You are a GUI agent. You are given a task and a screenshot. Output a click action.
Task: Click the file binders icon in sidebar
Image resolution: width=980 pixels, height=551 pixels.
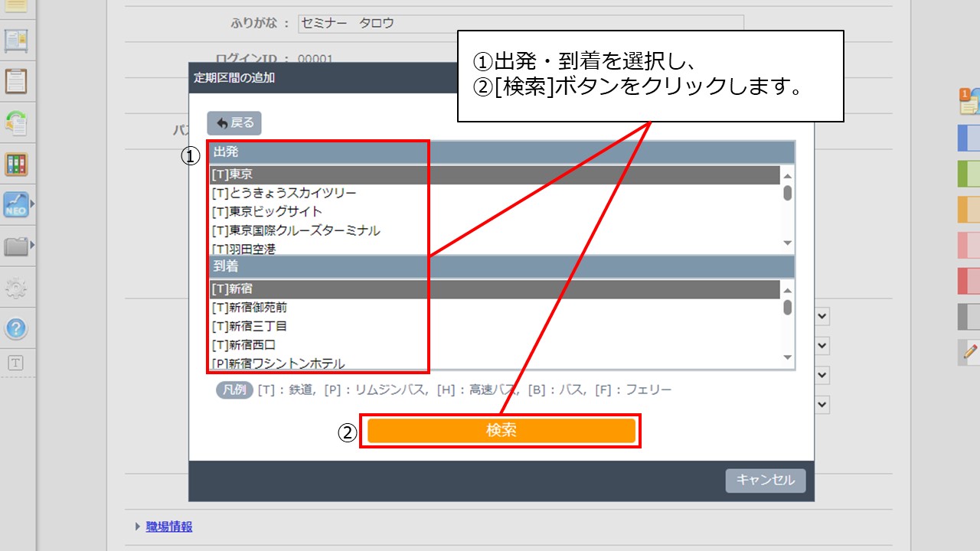(x=16, y=165)
